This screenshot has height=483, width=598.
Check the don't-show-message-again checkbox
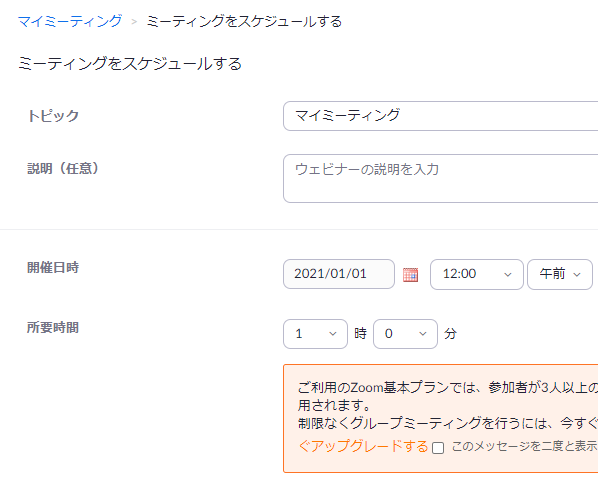pos(438,448)
